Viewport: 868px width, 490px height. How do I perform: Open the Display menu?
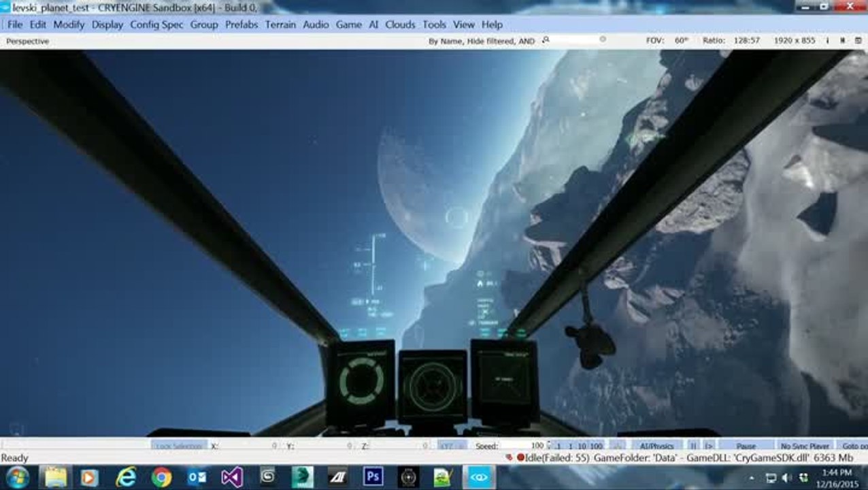tap(107, 24)
